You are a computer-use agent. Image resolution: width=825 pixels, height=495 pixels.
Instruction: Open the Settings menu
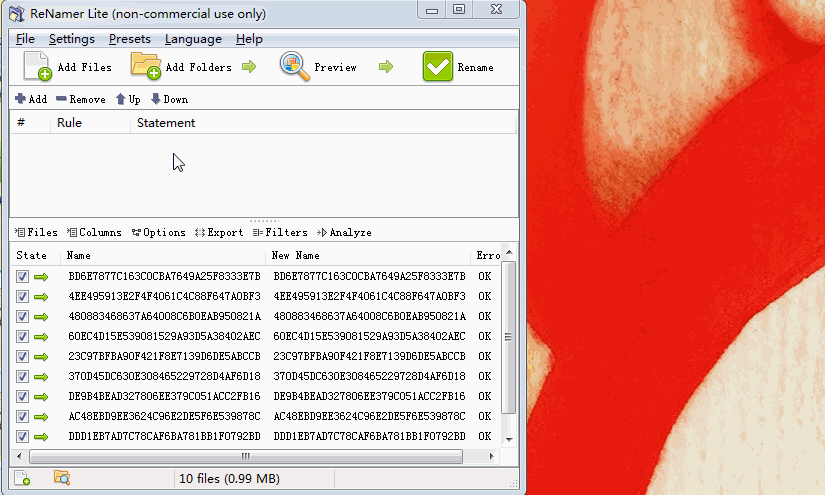[72, 39]
